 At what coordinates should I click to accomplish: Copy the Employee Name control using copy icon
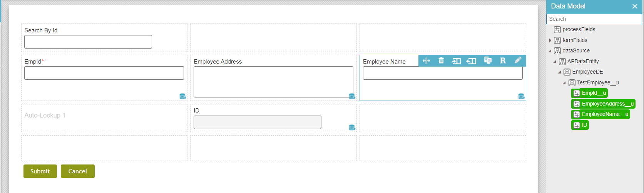pos(488,60)
